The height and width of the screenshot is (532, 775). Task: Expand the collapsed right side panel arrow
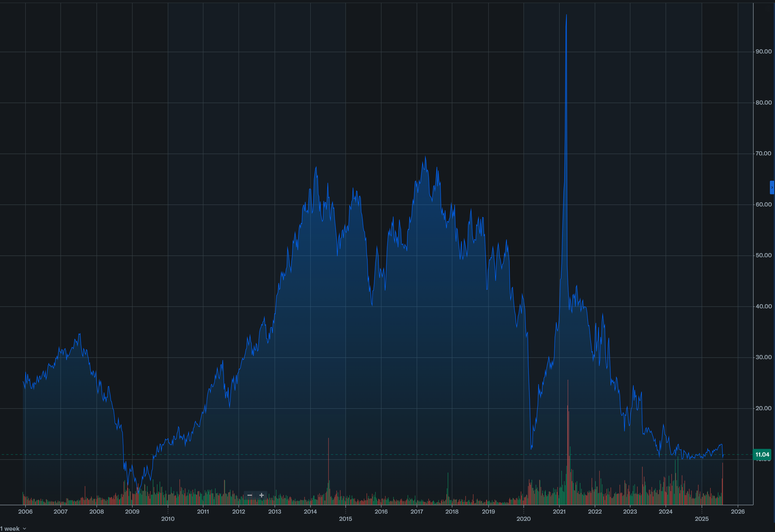[x=772, y=187]
